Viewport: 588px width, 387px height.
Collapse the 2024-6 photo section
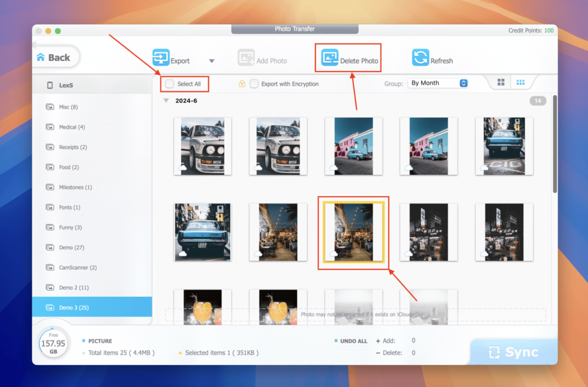pyautogui.click(x=166, y=101)
